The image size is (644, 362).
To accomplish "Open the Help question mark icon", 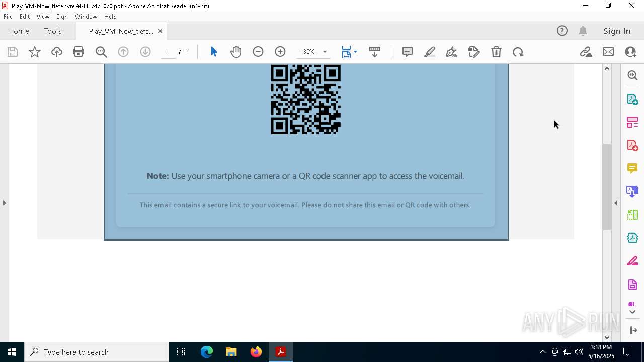I will click(562, 31).
